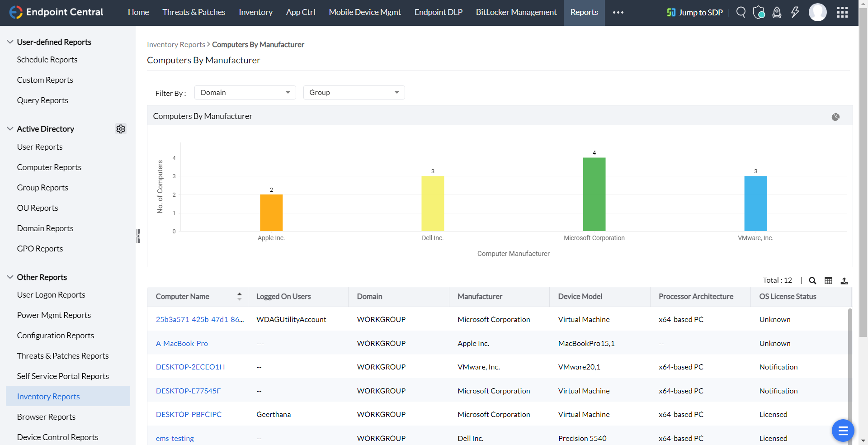
Task: Open the more options ellipsis menu
Action: pyautogui.click(x=618, y=12)
